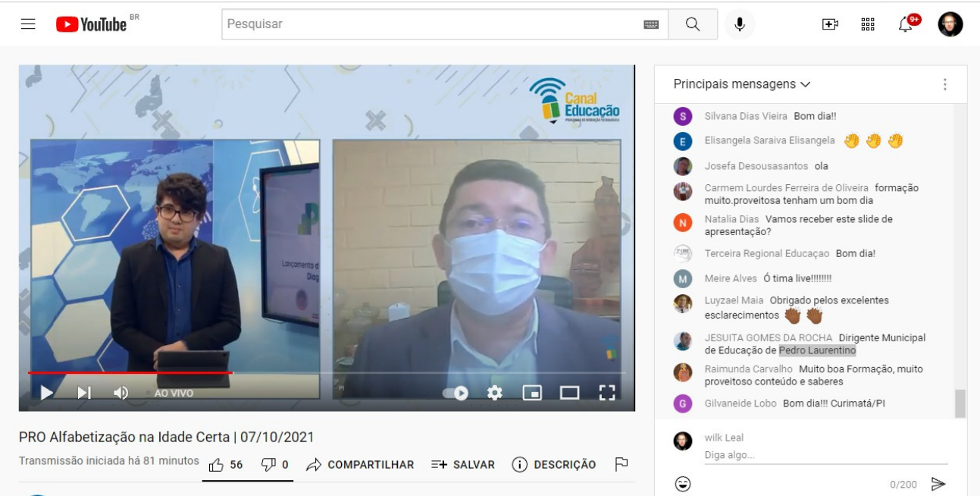
Task: Open the emoji picker in chat
Action: click(683, 483)
